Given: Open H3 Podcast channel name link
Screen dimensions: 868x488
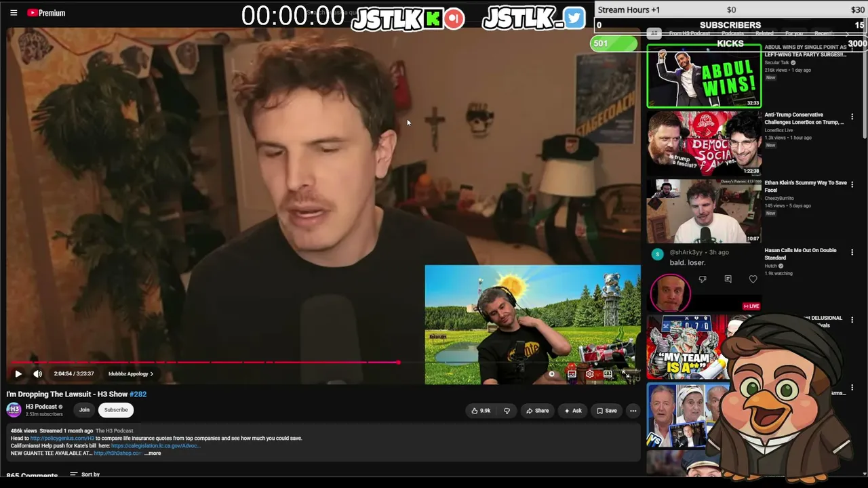Looking at the screenshot, I should point(41,407).
